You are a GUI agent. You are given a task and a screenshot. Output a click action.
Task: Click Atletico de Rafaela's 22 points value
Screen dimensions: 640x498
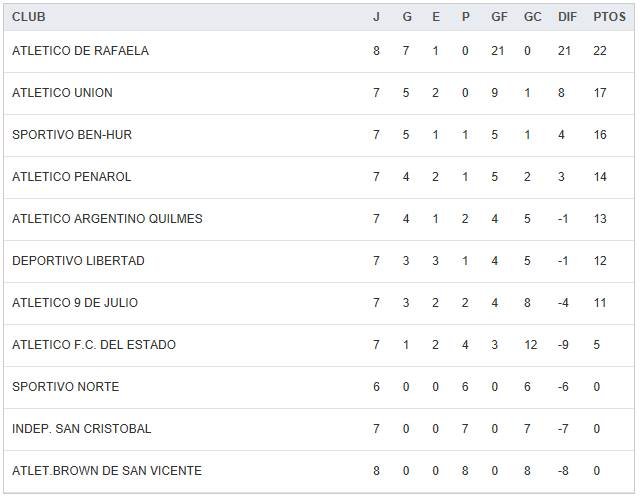point(600,51)
